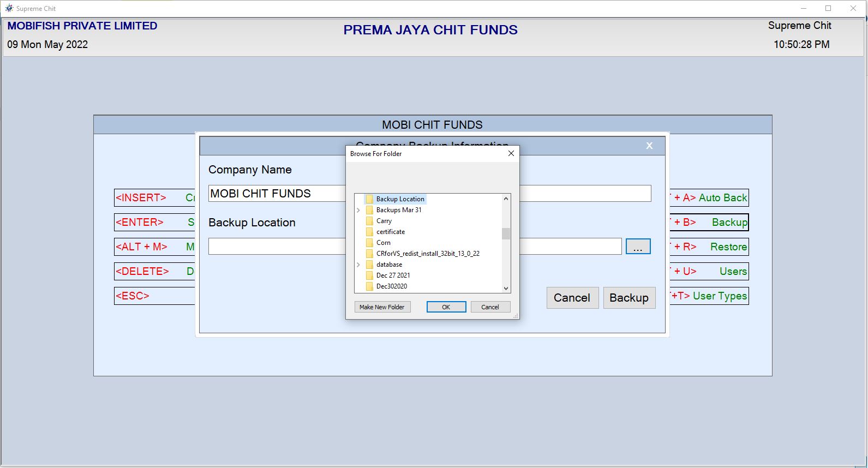Select the Carry folder icon
This screenshot has width=868, height=468.
tap(370, 221)
